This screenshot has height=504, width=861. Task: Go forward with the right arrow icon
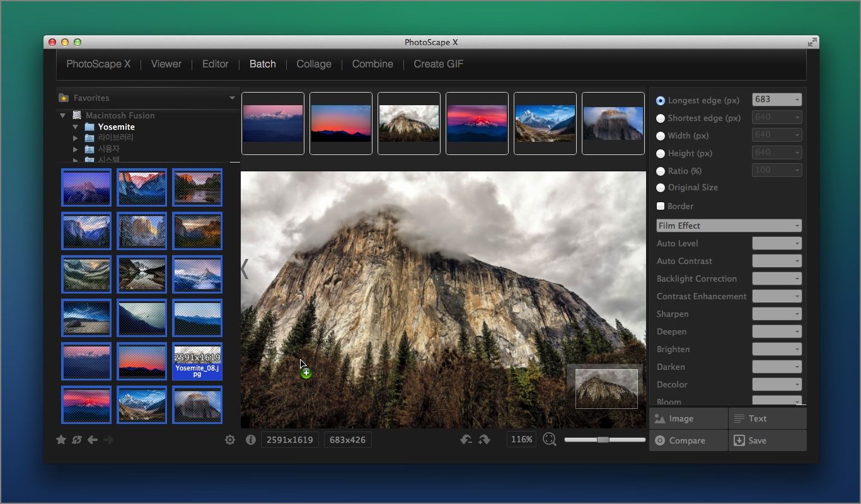pyautogui.click(x=108, y=440)
